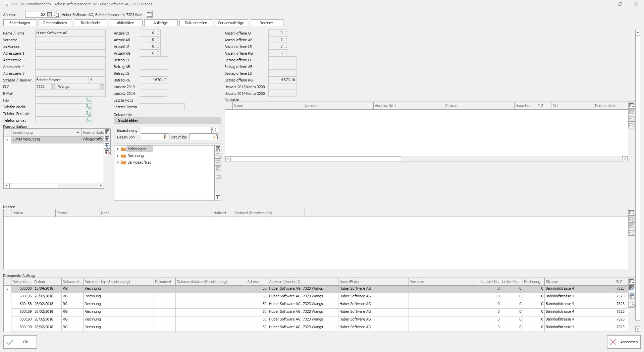Viewport: 644px width, 352px height.
Task: Click phone icon for Telefon privat
Action: (x=88, y=120)
